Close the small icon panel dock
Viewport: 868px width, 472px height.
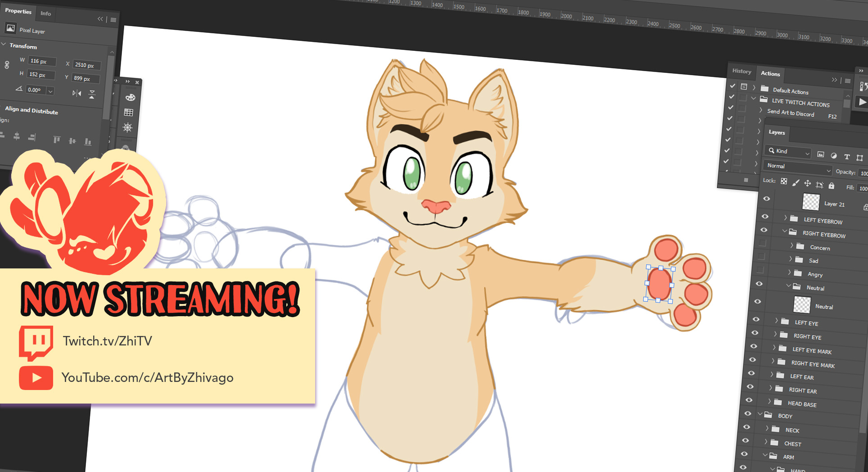point(137,82)
